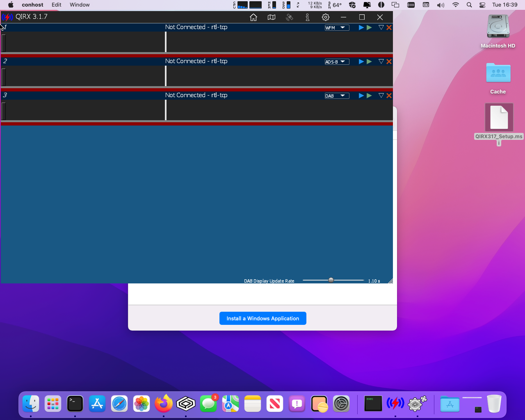Open Firefox from the Dock
The image size is (525, 420).
click(x=164, y=404)
